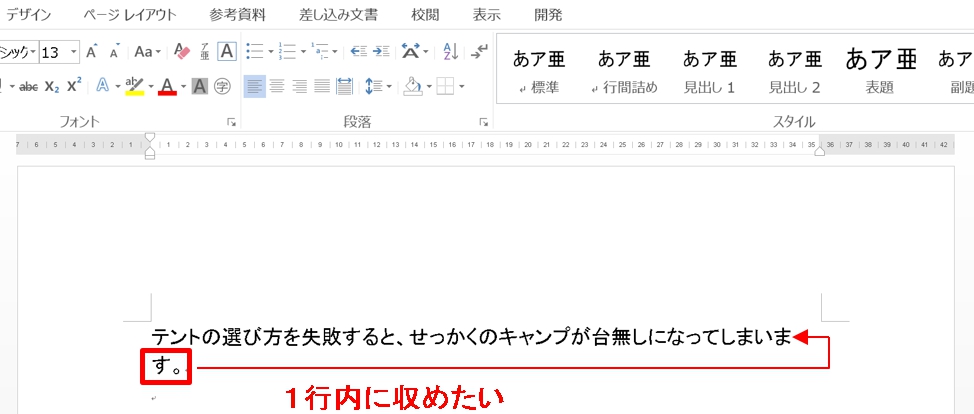Apply the 行間詰め style
The width and height of the screenshot is (974, 414).
pos(624,71)
